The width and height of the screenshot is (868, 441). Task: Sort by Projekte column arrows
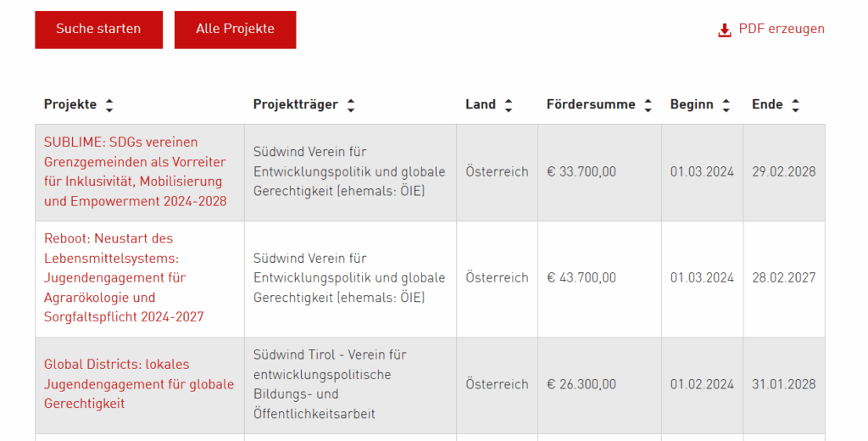pos(109,104)
